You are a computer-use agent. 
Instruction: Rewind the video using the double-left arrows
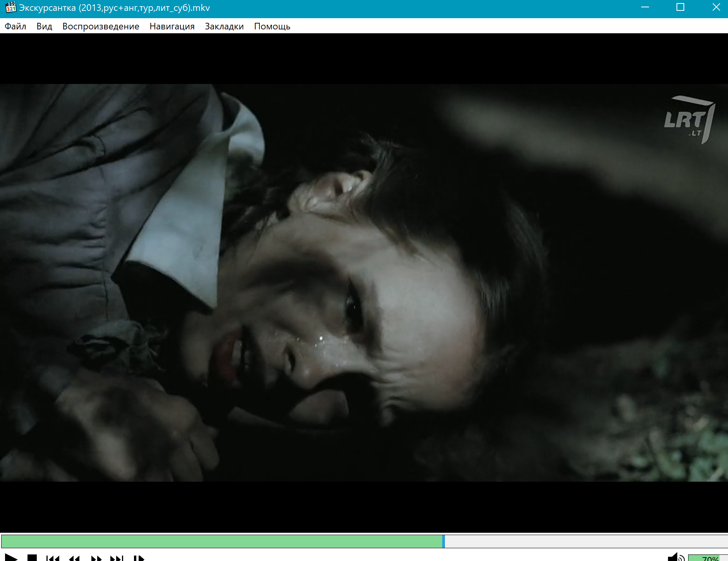pyautogui.click(x=74, y=558)
